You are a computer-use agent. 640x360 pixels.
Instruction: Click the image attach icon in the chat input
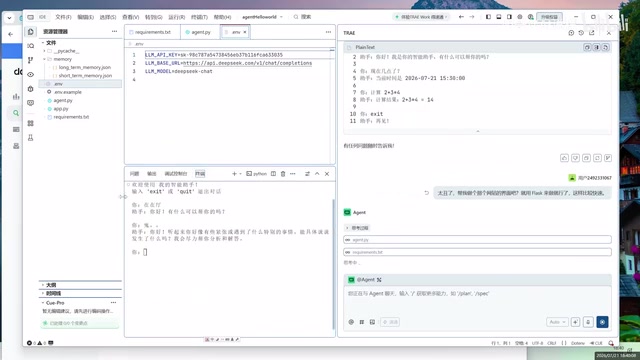[x=372, y=322]
